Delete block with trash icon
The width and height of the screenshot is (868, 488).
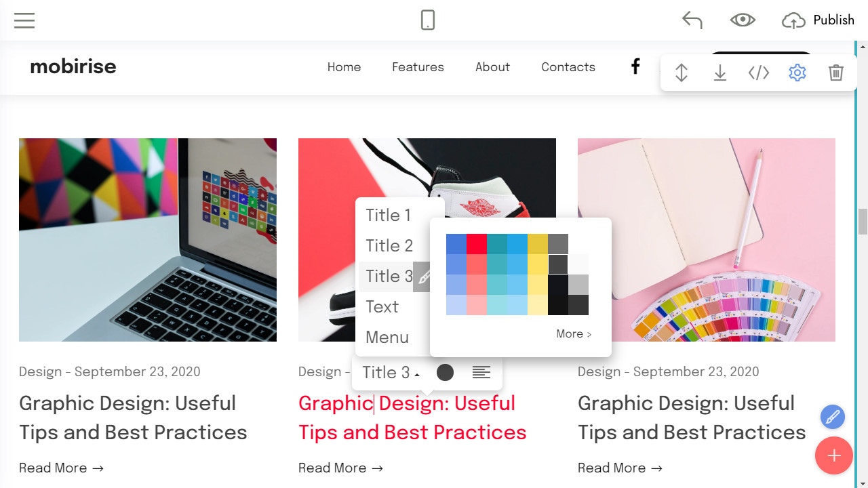tap(836, 73)
